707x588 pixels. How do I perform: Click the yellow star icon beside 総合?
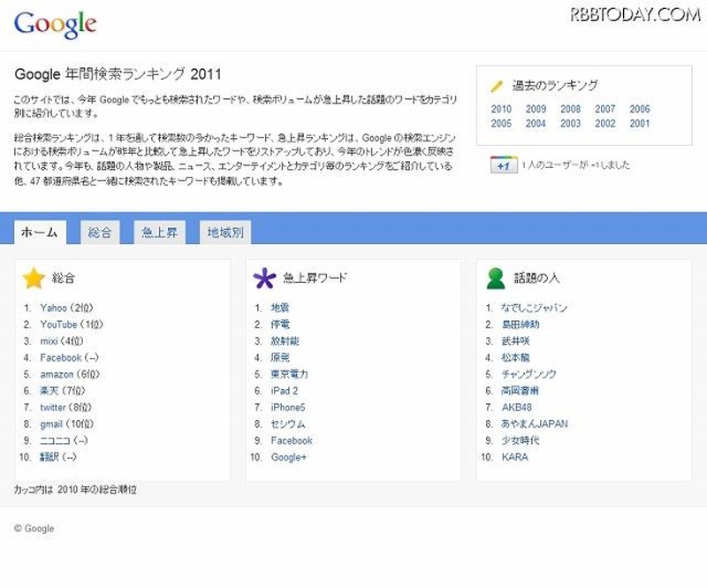[x=34, y=279]
